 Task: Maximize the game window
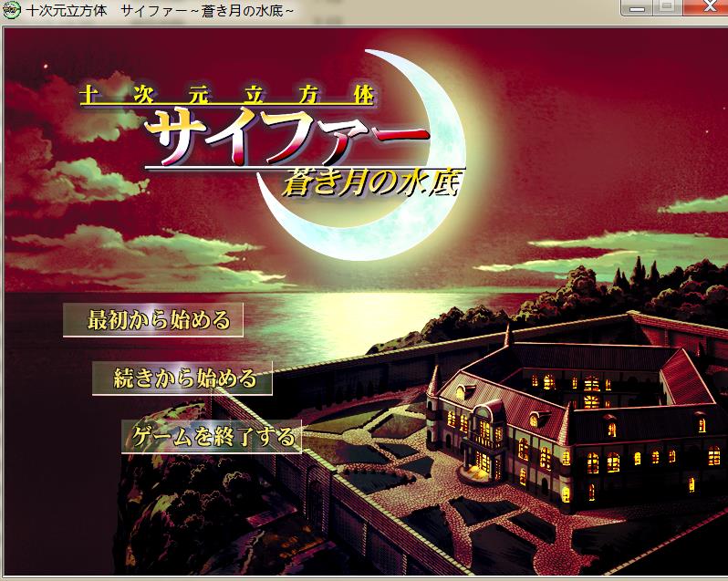[668, 7]
